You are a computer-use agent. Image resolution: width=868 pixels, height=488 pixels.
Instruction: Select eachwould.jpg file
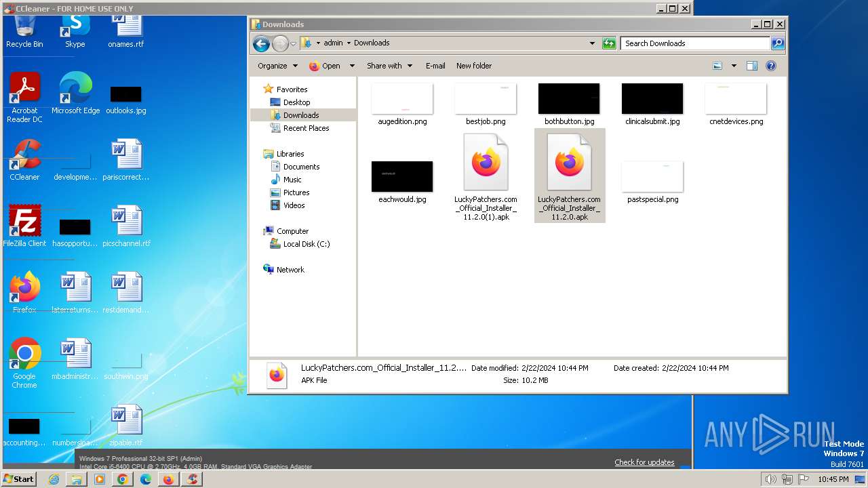pyautogui.click(x=402, y=182)
